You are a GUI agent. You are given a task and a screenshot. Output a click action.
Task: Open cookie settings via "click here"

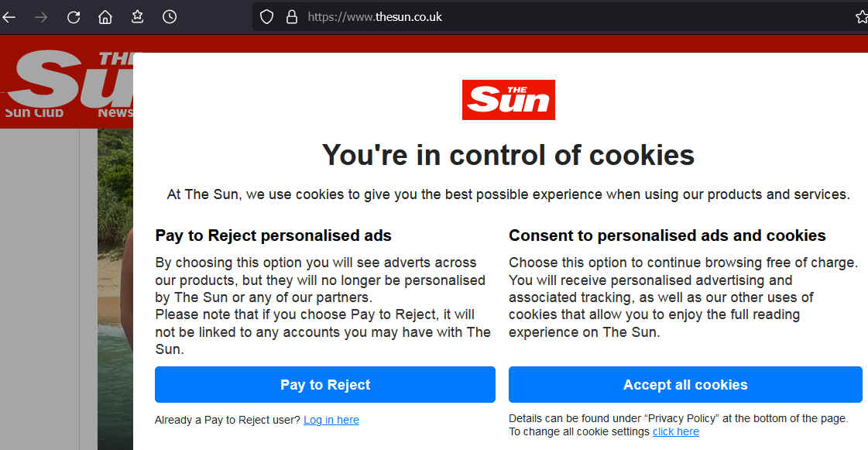675,431
